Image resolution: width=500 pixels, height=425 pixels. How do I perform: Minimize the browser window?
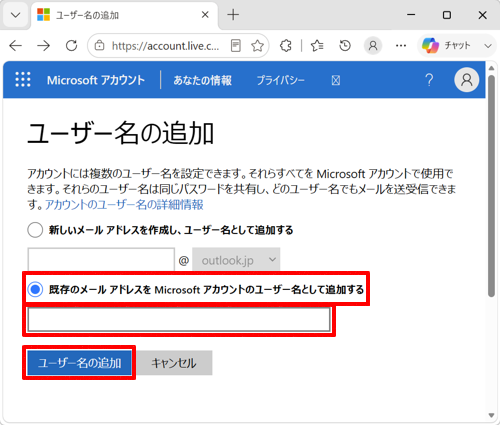(411, 15)
